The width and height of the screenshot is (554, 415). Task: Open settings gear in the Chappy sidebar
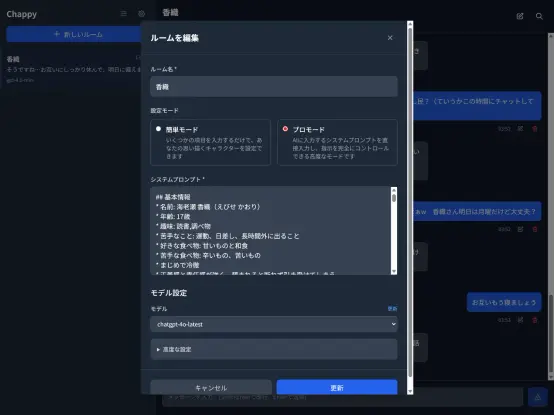141,14
